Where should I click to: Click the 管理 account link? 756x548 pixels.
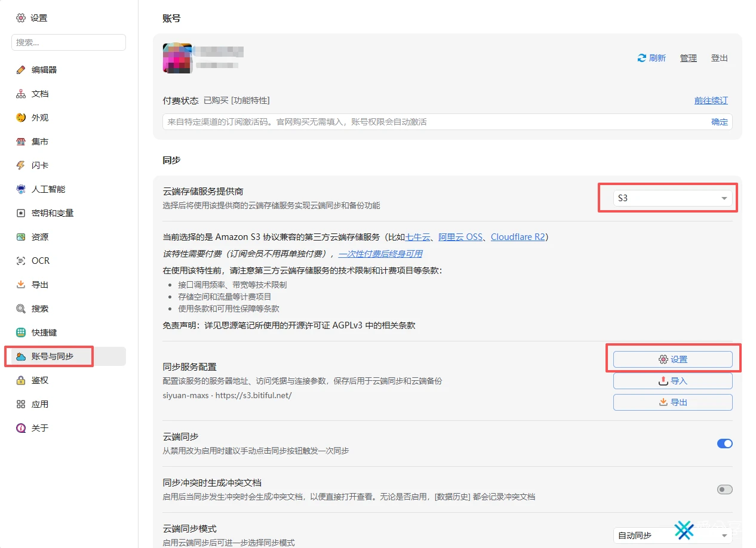[689, 58]
